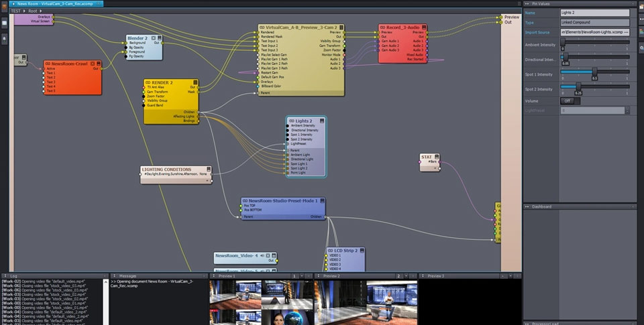644x325 pixels.
Task: Click the Spot 2 Intensity slider handle
Action: click(x=578, y=86)
